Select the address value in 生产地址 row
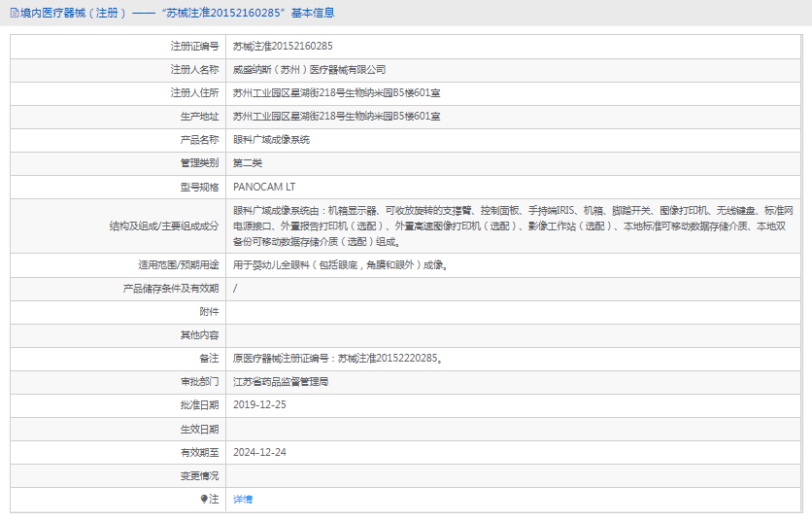The image size is (812, 521). (x=337, y=116)
